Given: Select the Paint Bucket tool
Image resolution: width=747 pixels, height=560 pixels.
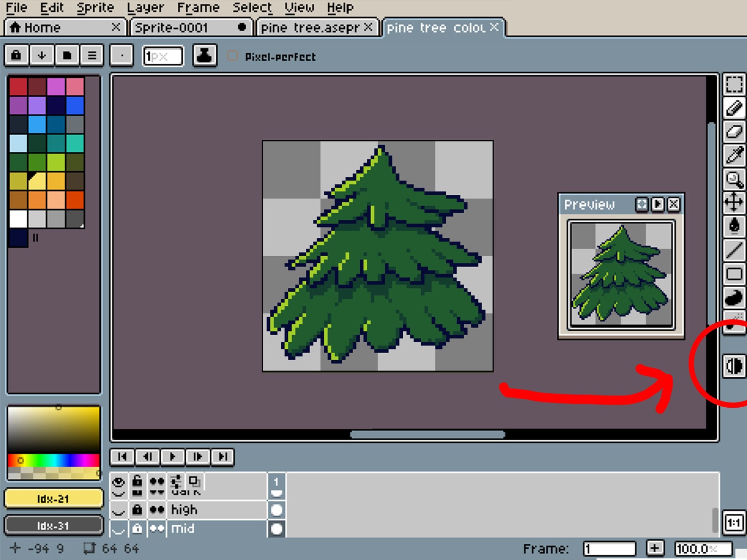Looking at the screenshot, I should (734, 226).
